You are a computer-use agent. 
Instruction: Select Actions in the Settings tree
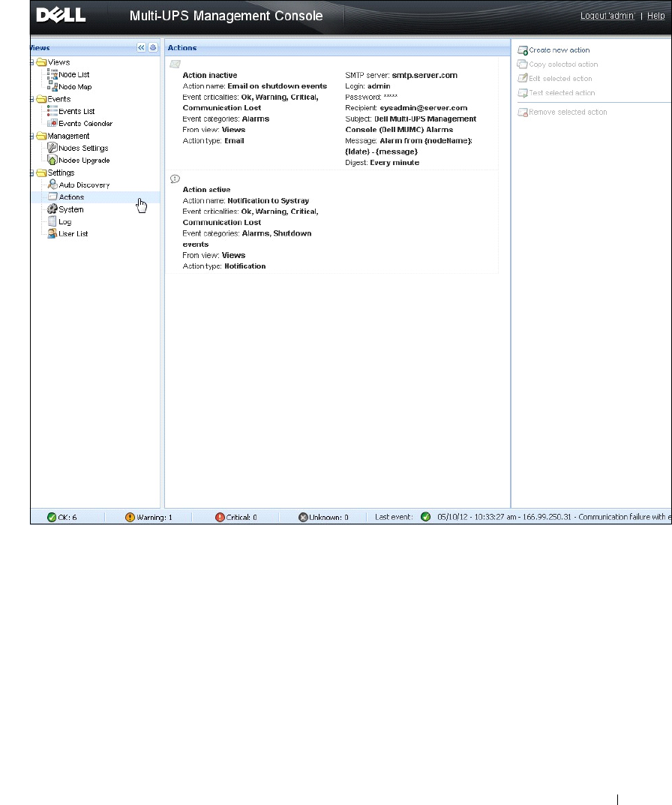tap(71, 197)
